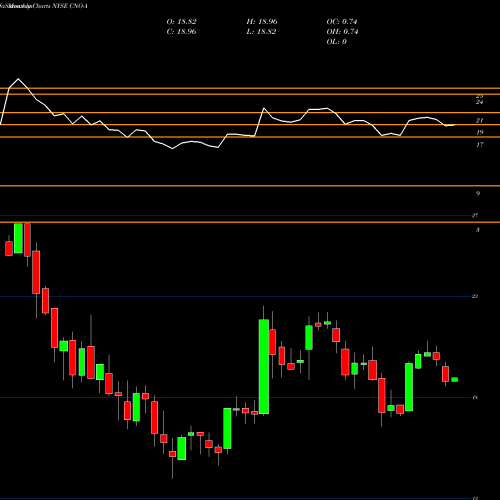The height and width of the screenshot is (500, 500).
Task: Click the low price value L: 18.82
Action: [261, 32]
